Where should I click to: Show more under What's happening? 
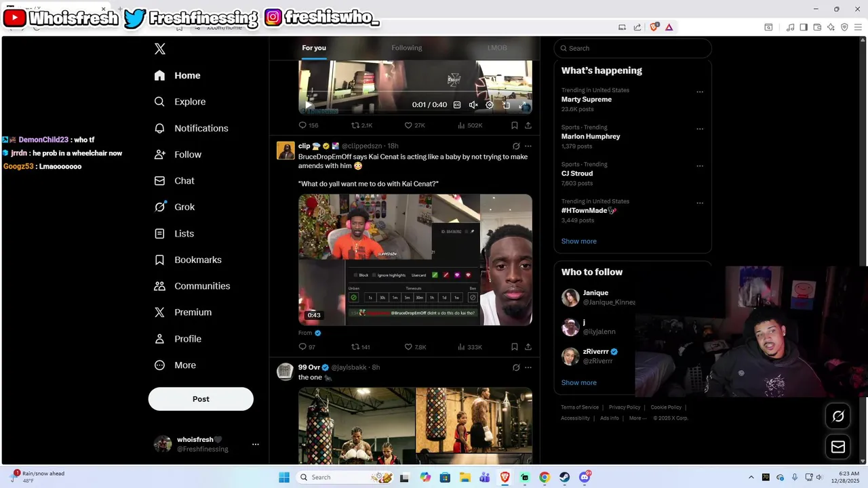[x=579, y=241]
